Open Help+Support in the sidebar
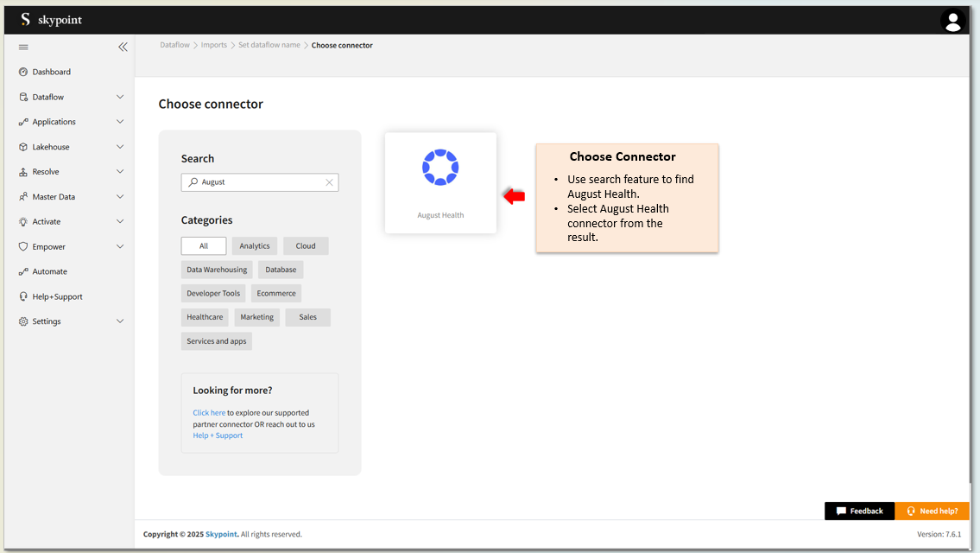980x553 pixels. tap(57, 296)
